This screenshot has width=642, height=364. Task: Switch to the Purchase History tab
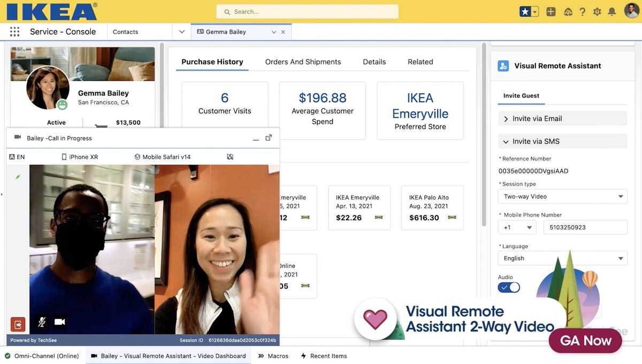pos(212,61)
